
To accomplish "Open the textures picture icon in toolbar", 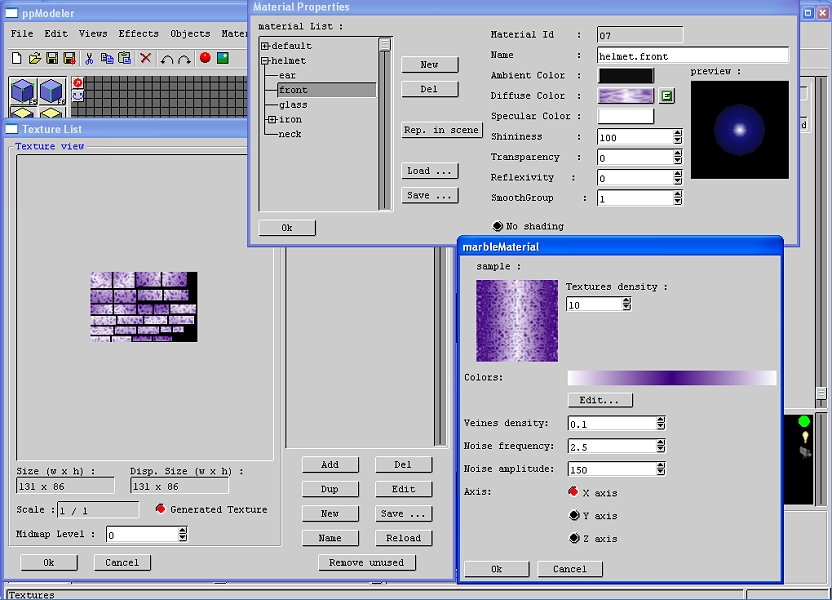I will (223, 58).
